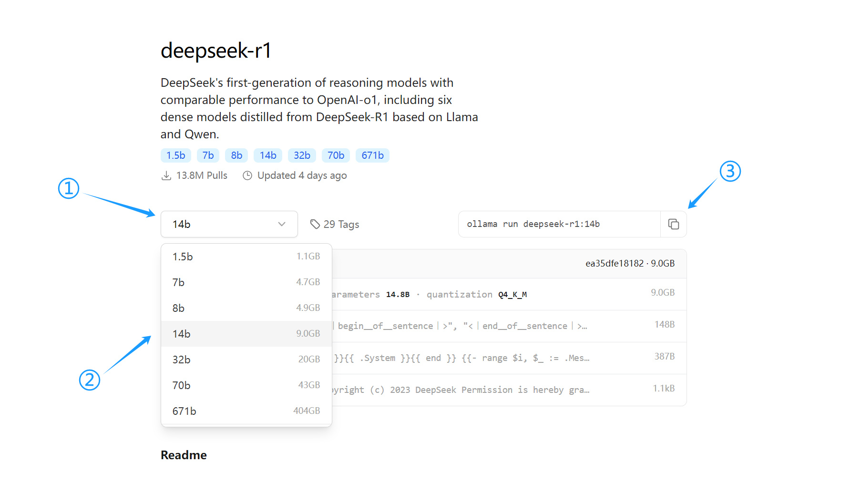Screen dimensions: 841x504
Task: Click the tag icon beside 29 Tags
Action: click(x=315, y=224)
